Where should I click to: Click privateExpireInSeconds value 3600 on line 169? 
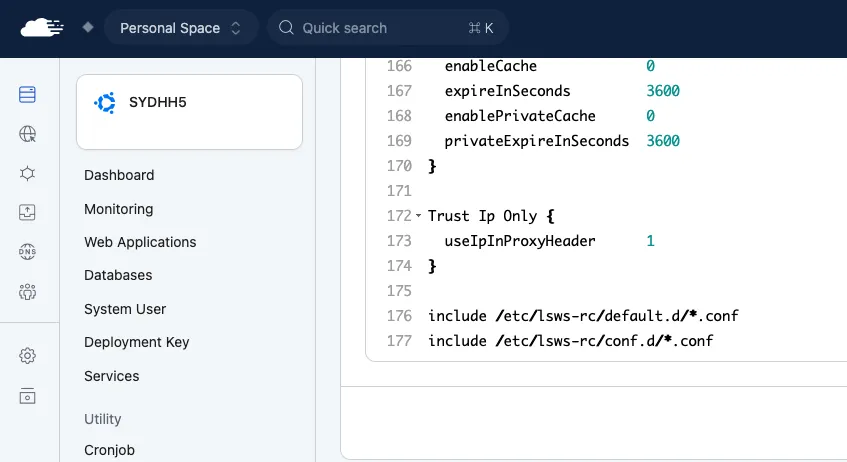click(x=663, y=141)
